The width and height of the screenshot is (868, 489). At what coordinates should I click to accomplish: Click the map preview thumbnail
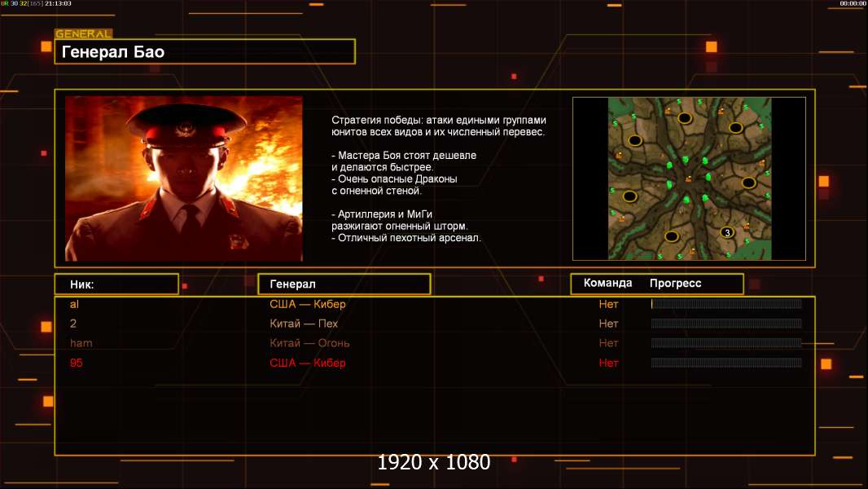[689, 178]
